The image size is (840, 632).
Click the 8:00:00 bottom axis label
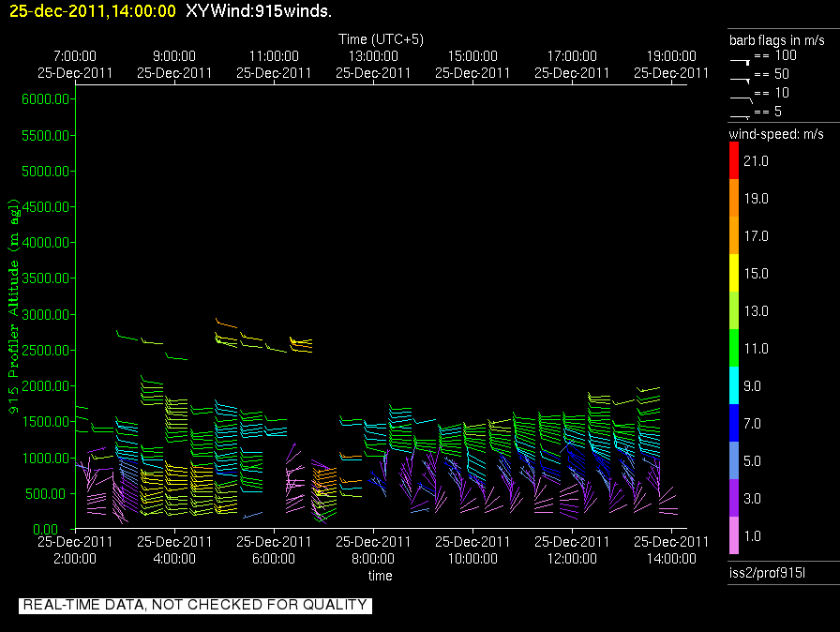(373, 559)
